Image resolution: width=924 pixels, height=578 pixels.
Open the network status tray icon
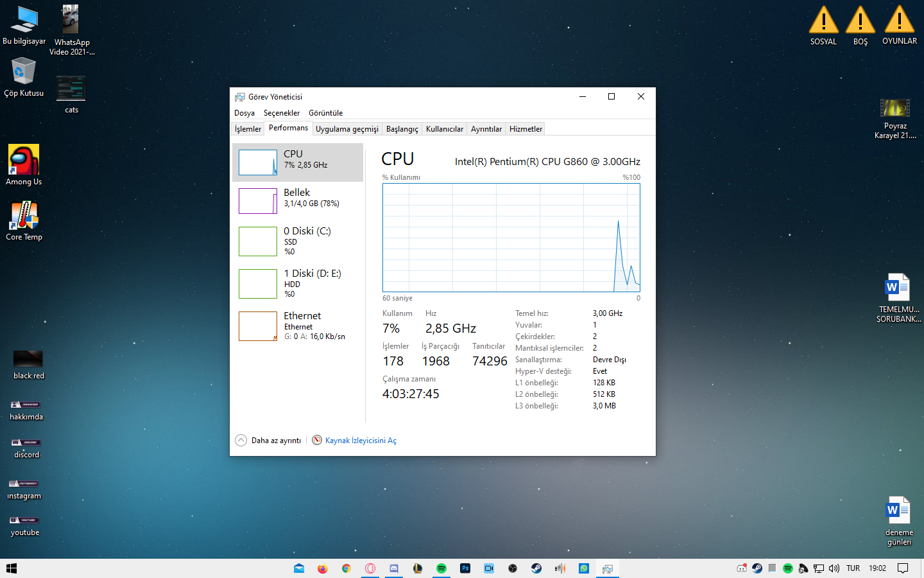pos(819,568)
